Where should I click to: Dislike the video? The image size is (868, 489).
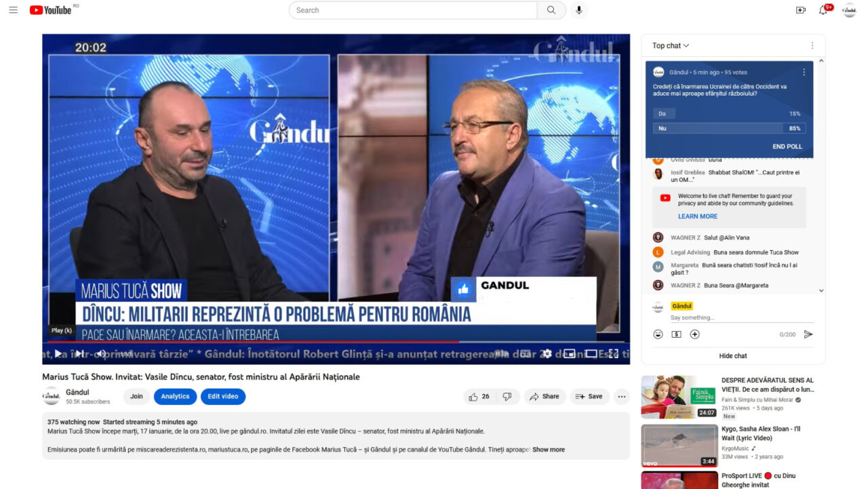[x=507, y=397]
